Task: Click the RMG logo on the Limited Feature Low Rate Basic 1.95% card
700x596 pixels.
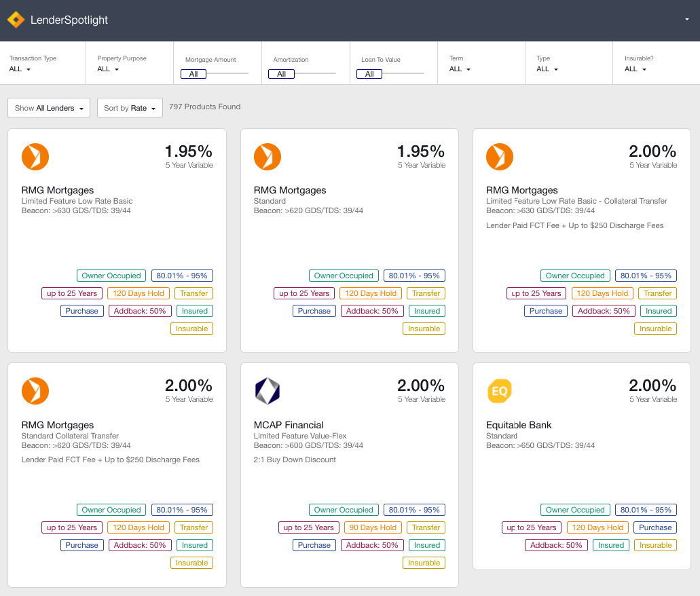Action: click(35, 157)
